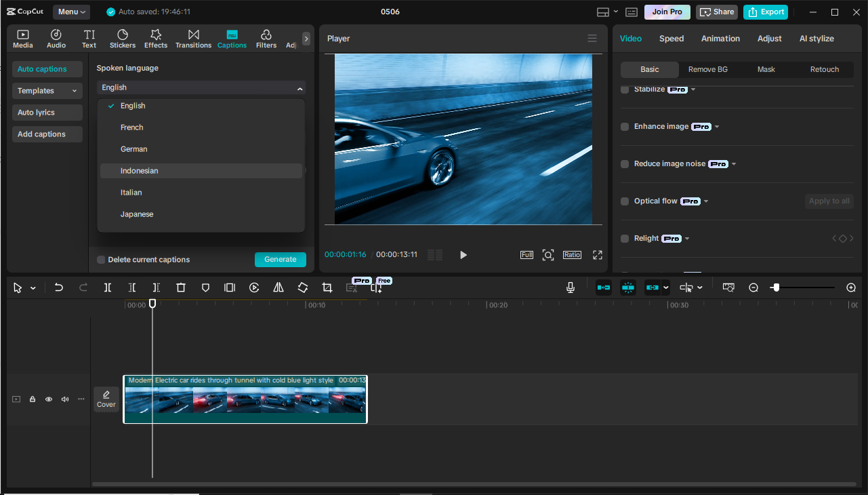868x495 pixels.
Task: Collapse the Spoken language dropdown
Action: 300,87
